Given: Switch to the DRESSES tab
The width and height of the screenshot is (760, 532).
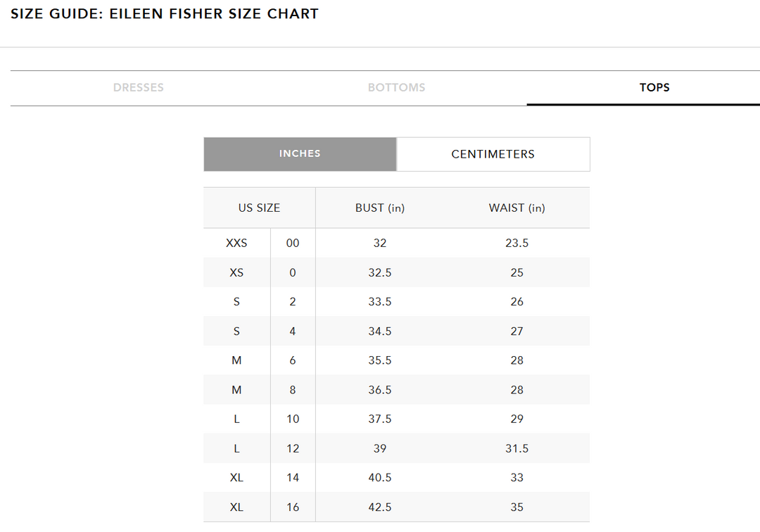Looking at the screenshot, I should (138, 87).
